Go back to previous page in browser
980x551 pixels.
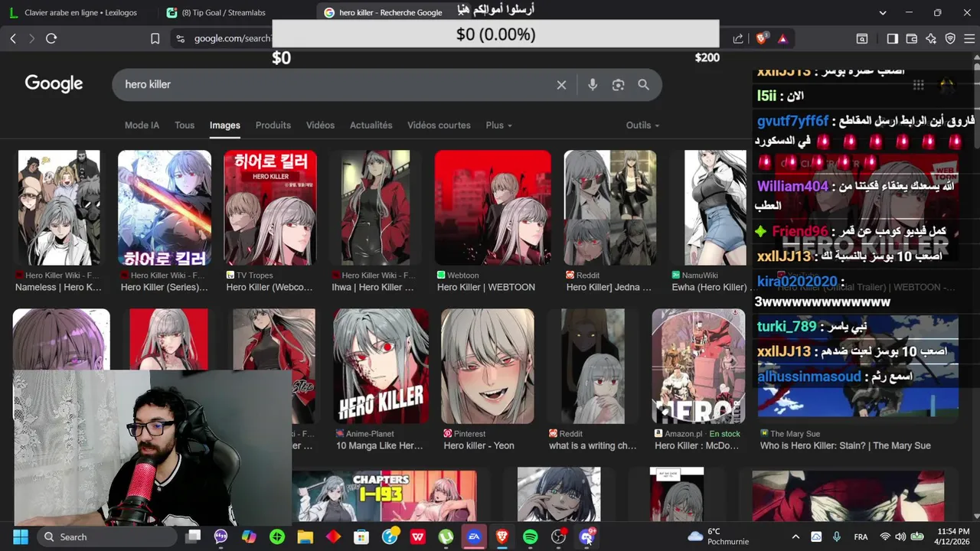pyautogui.click(x=13, y=38)
